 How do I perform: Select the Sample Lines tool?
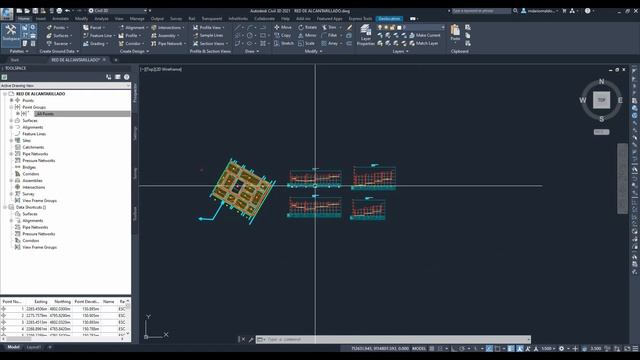click(x=208, y=36)
